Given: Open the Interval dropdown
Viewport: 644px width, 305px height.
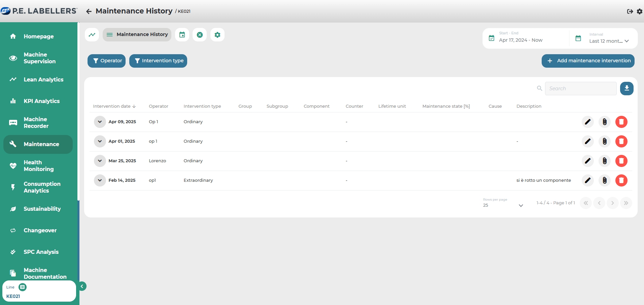Looking at the screenshot, I should point(609,41).
